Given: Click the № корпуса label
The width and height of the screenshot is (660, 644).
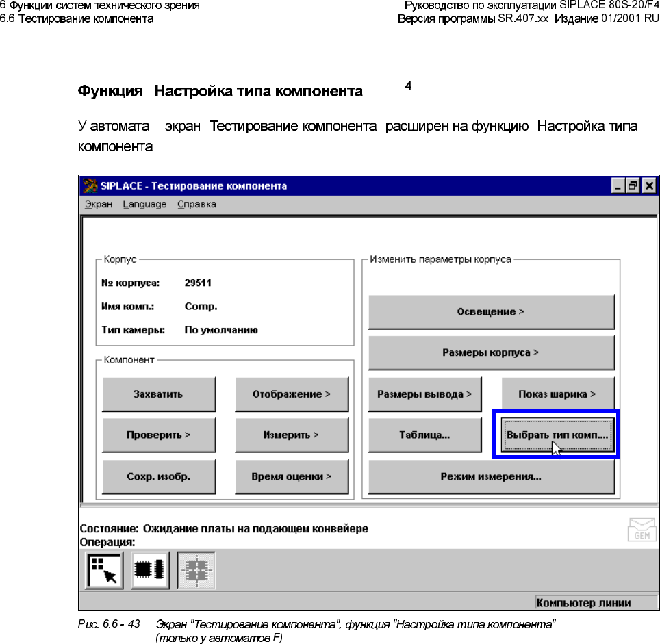Looking at the screenshot, I should [x=130, y=283].
